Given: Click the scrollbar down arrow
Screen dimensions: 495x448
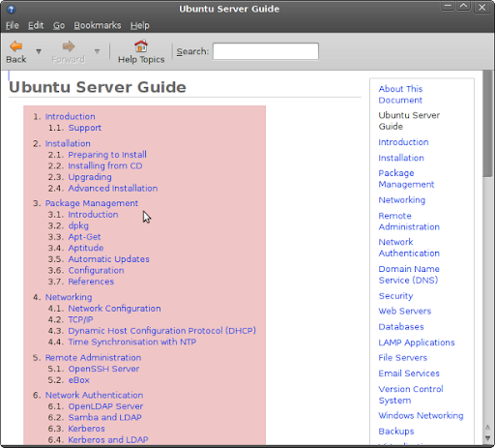Looking at the screenshot, I should 487,438.
